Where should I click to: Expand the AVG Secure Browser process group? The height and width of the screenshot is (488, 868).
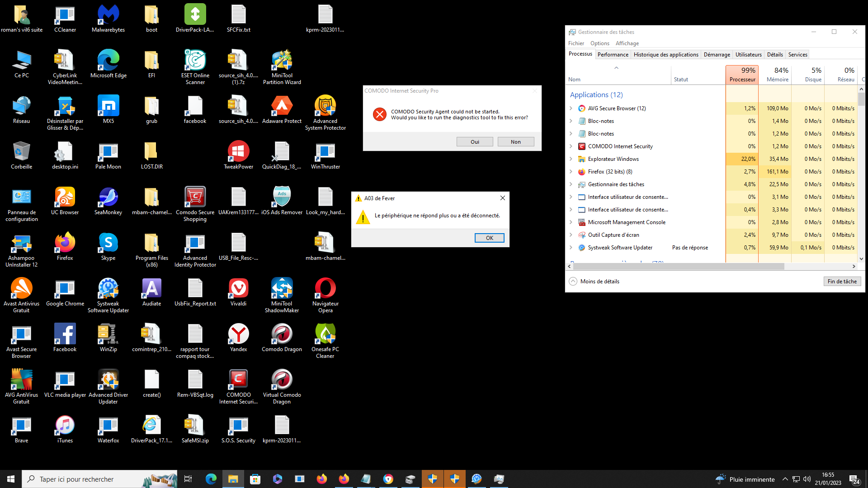(571, 108)
